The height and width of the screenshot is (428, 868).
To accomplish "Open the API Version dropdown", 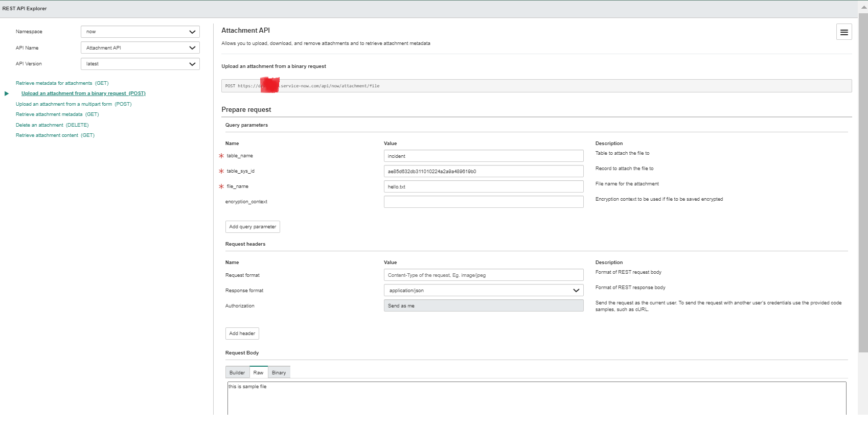I will [140, 64].
